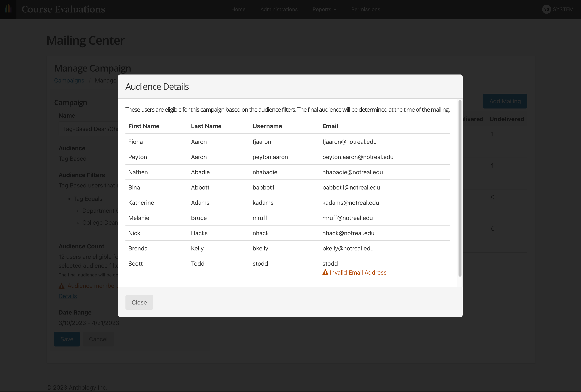Click the first name Katherine
This screenshot has height=392, width=581.
point(141,203)
